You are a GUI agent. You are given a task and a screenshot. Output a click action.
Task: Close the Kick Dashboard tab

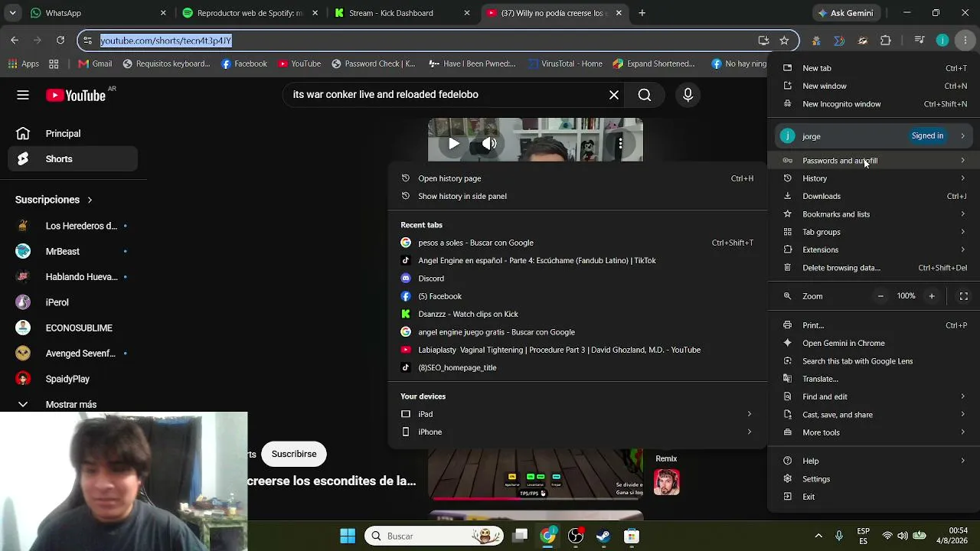pos(467,13)
